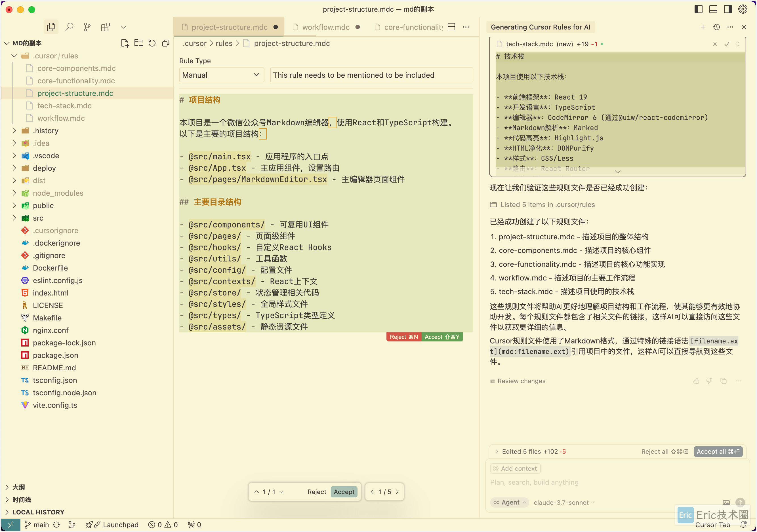Click Reject all changes button

coord(664,451)
